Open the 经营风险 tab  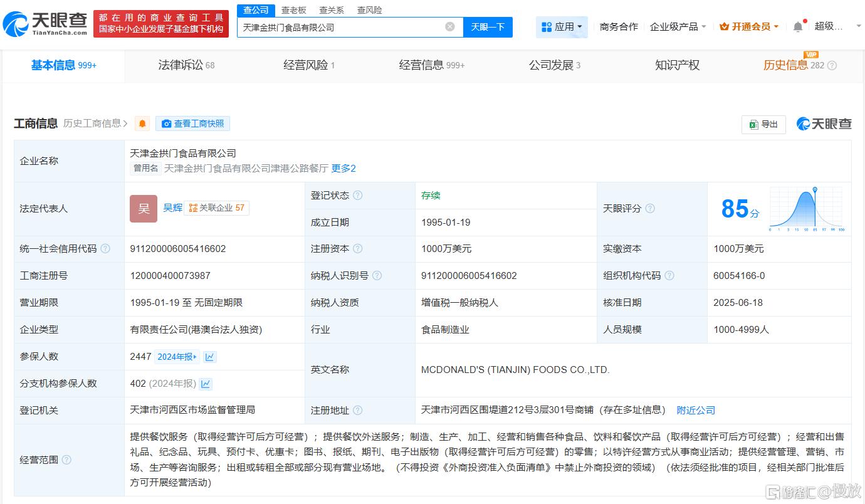pos(309,65)
